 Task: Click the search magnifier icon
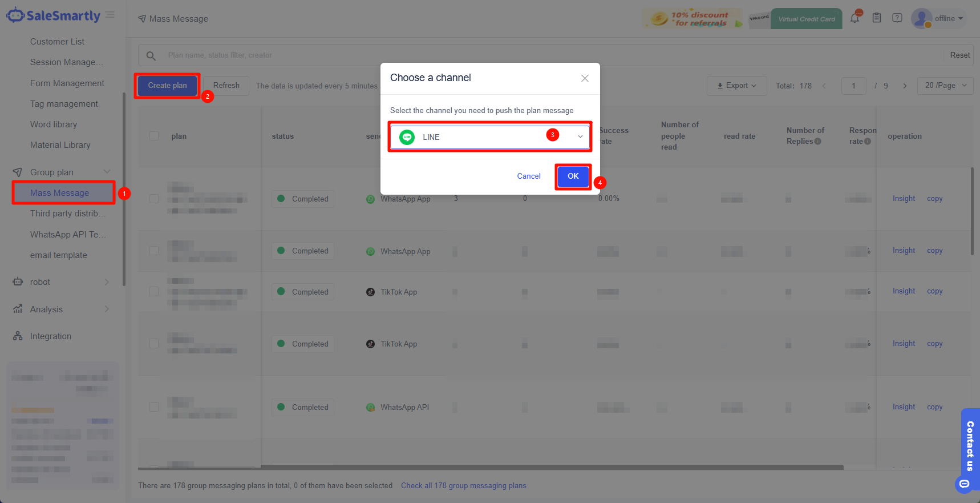tap(151, 55)
